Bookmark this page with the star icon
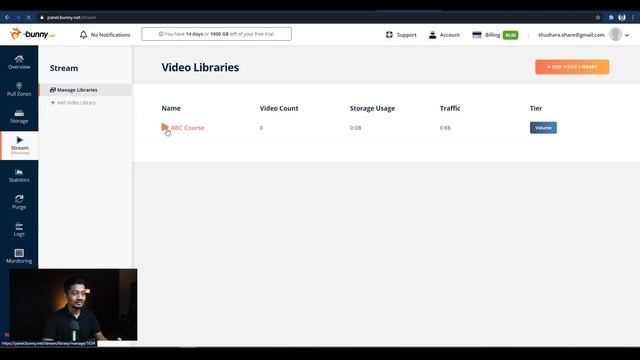 (598, 18)
